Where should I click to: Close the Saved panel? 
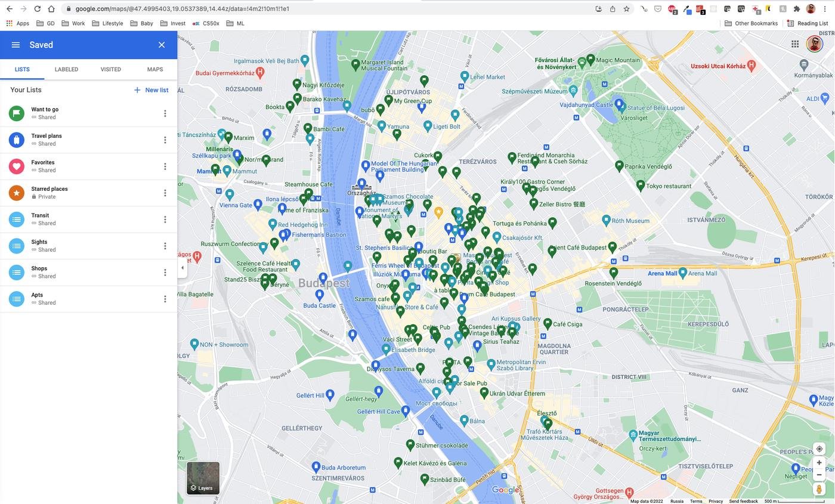pyautogui.click(x=162, y=45)
